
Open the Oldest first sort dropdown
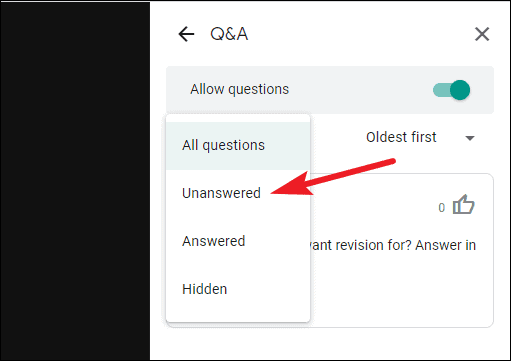click(420, 137)
